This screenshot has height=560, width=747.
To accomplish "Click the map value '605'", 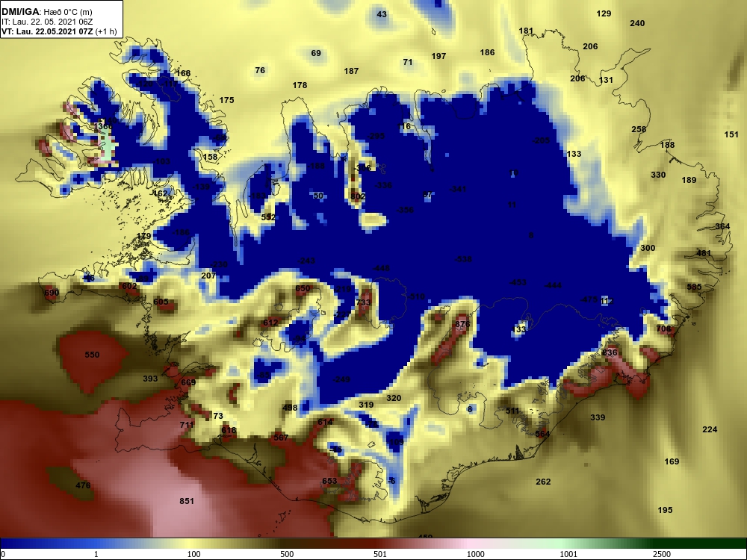I will click(x=161, y=302).
